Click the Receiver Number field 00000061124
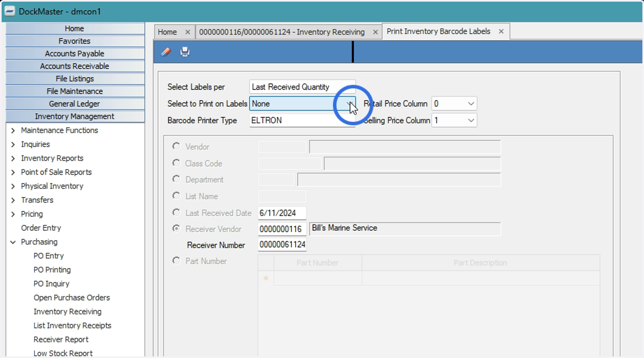 pyautogui.click(x=282, y=245)
